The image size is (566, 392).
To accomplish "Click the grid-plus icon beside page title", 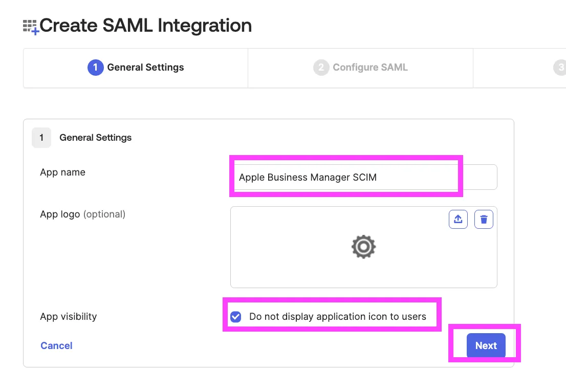I will [31, 26].
